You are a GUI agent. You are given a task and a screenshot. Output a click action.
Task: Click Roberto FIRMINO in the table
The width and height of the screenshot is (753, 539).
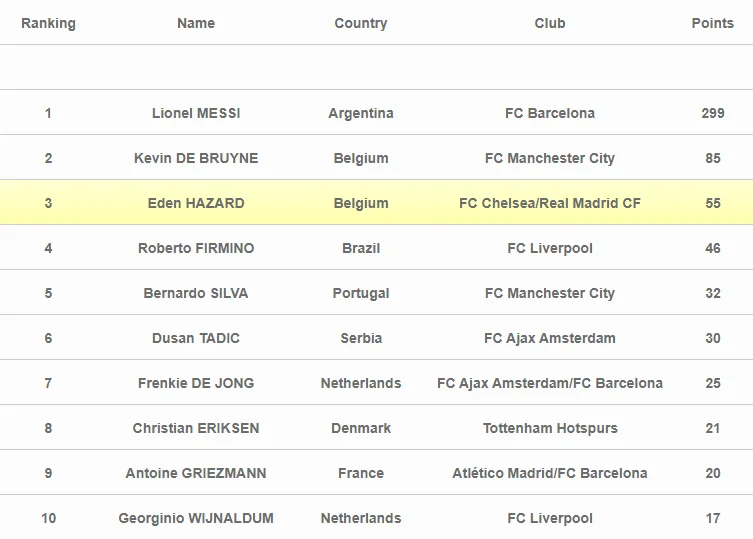pyautogui.click(x=196, y=248)
